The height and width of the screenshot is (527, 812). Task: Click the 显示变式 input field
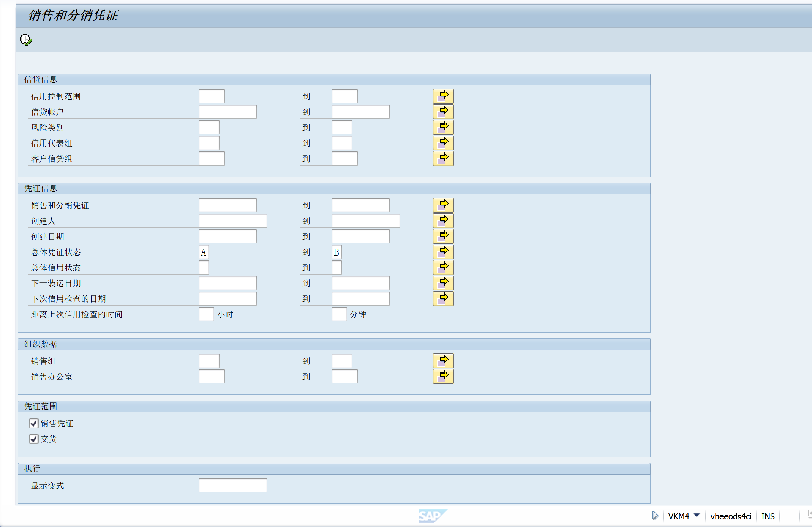[x=233, y=485]
